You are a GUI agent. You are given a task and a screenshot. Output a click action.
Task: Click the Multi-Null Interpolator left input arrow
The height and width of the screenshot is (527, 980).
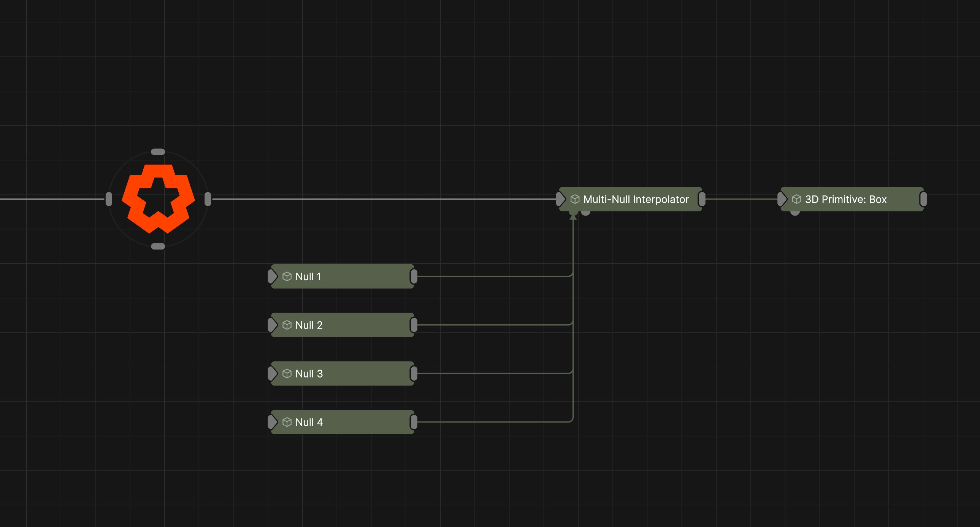coord(560,199)
